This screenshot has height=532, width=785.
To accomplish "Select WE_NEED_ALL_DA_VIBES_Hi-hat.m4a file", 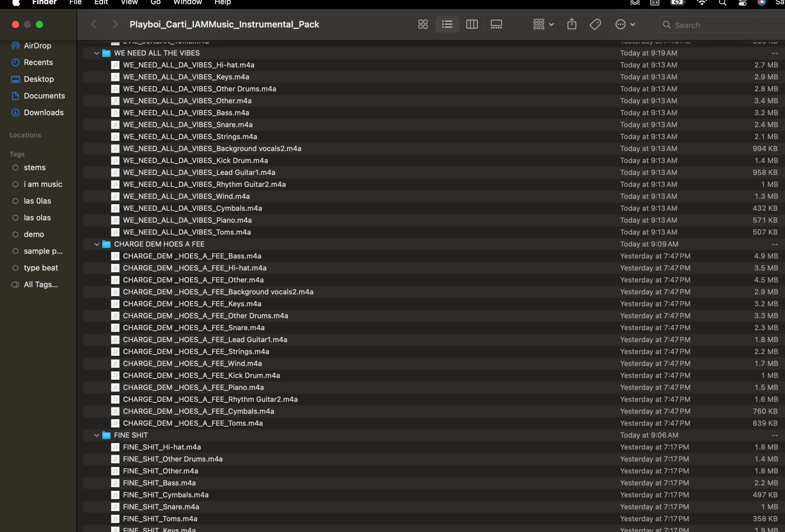I will (x=433, y=65).
